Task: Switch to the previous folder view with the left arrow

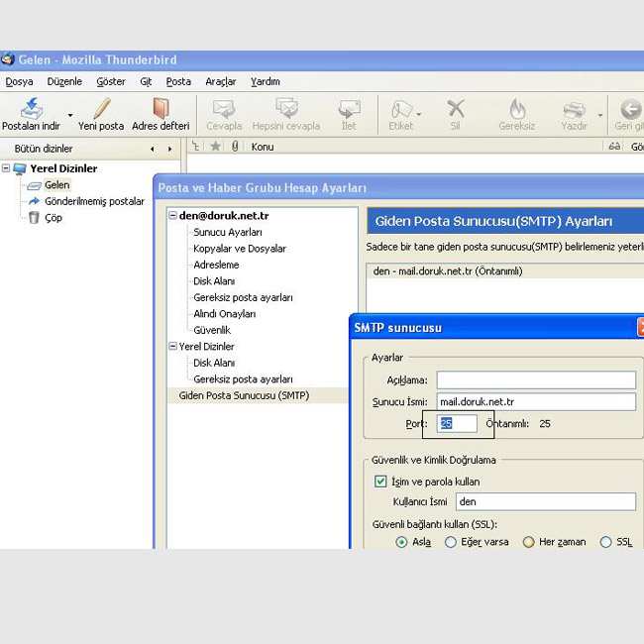Action: [153, 149]
